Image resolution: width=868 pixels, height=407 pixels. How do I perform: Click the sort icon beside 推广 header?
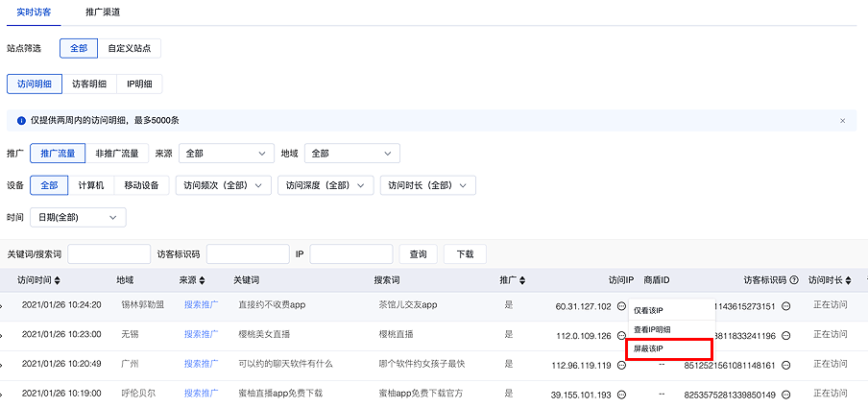point(522,281)
